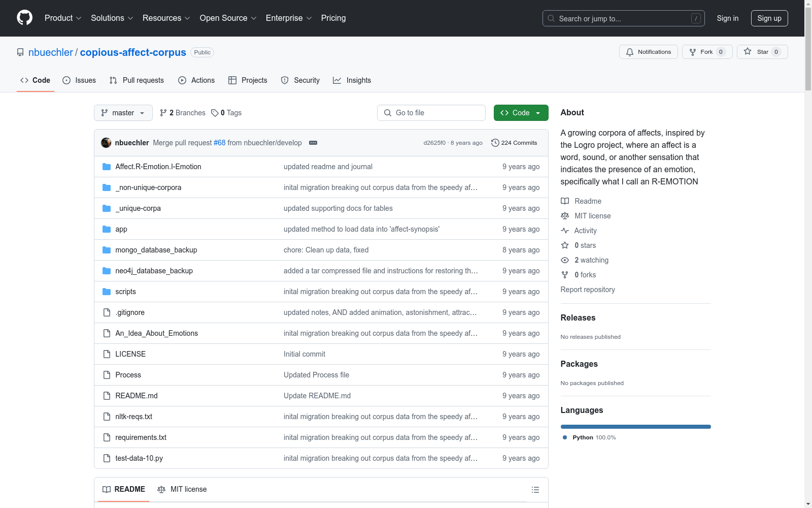Click the watching eye icon
The image size is (812, 508).
(x=565, y=260)
